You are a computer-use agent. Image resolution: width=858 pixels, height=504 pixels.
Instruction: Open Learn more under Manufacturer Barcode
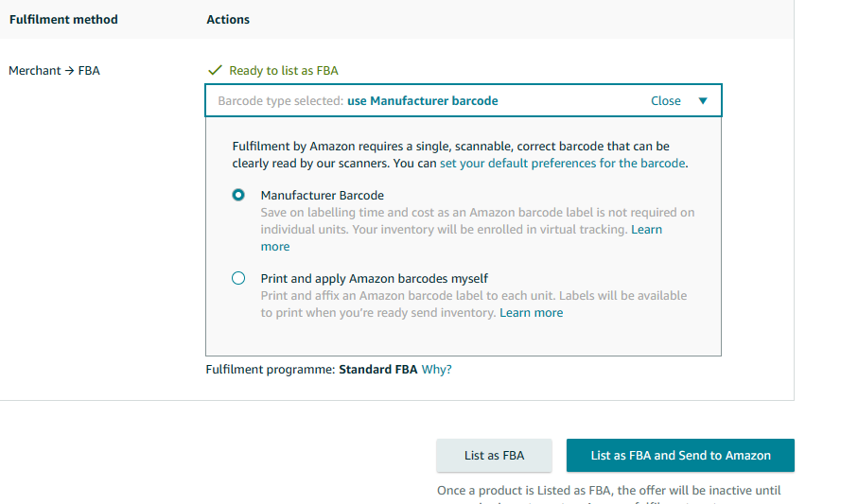pos(462,237)
